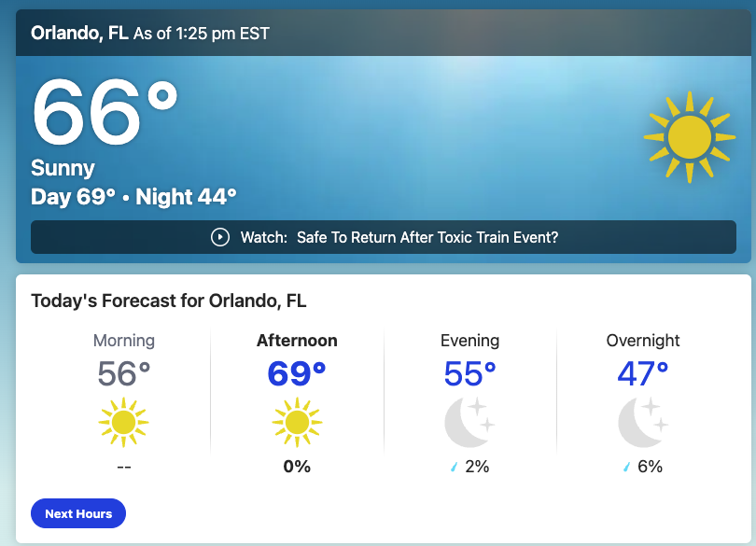Click the Overnight moon and stars icon

(643, 422)
